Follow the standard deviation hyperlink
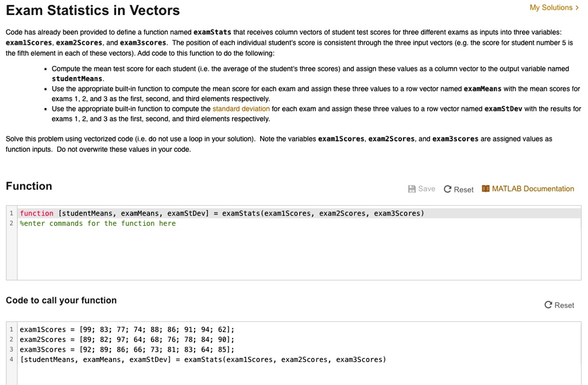588x385 pixels. pyautogui.click(x=241, y=109)
